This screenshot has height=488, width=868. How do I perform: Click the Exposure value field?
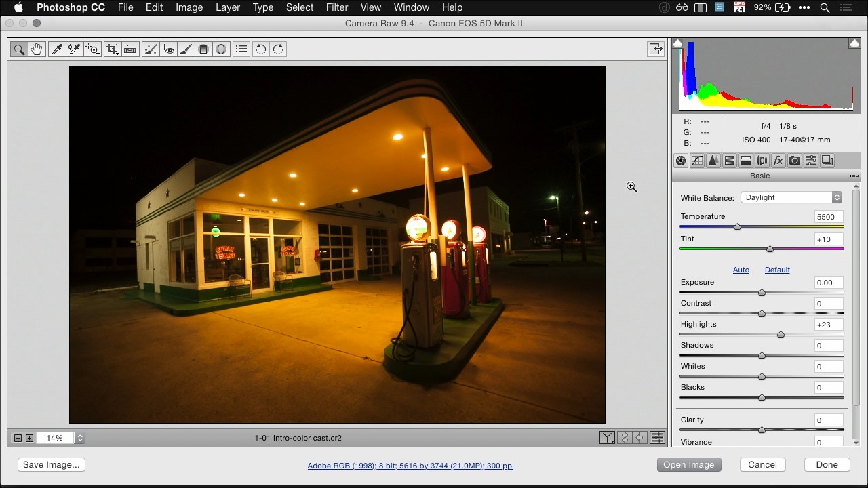[828, 283]
